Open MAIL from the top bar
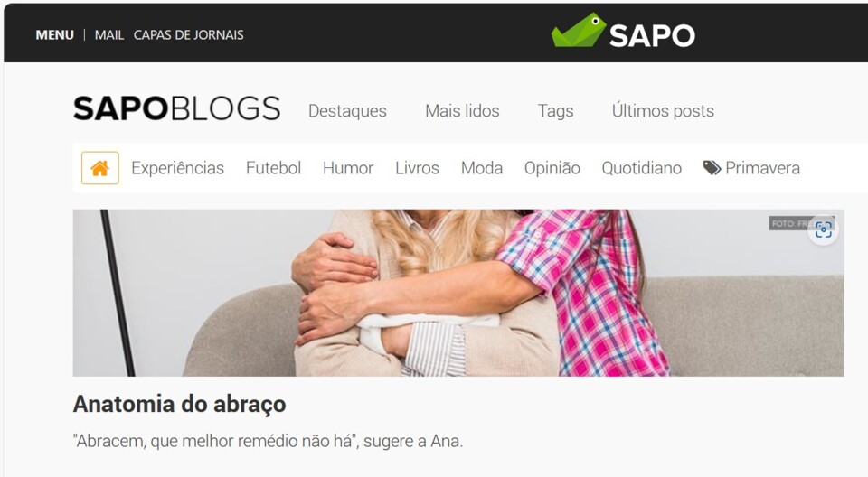The image size is (868, 477). click(x=109, y=35)
